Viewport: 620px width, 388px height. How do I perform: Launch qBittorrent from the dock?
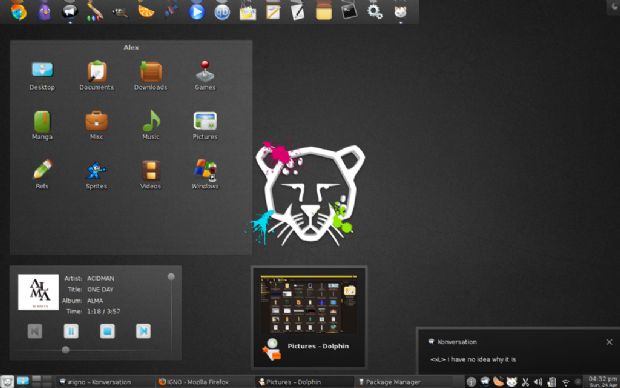pos(222,12)
